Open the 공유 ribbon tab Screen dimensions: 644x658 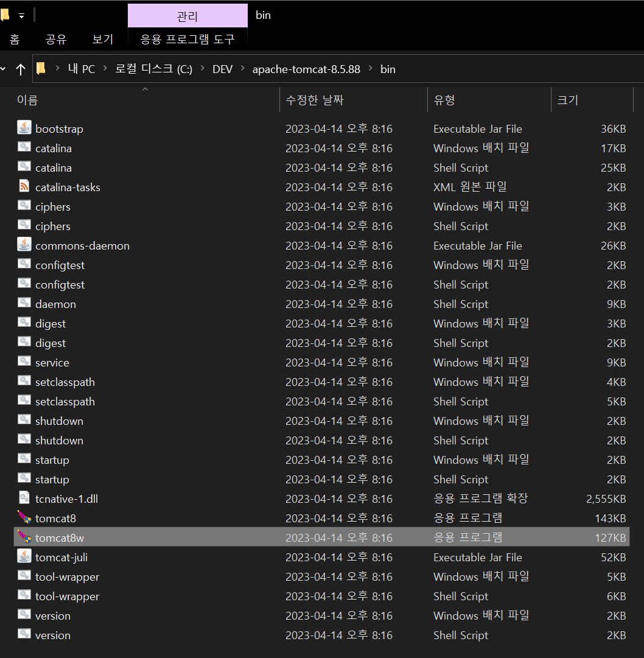coord(56,40)
